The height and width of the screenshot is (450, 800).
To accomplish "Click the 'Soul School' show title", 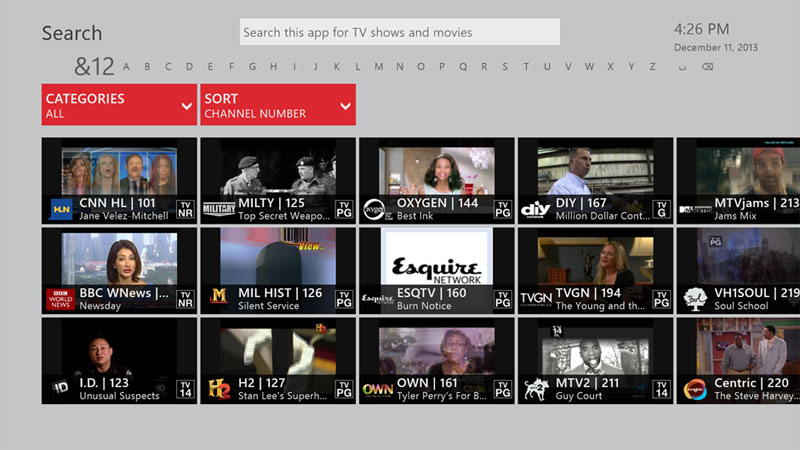I will tap(741, 306).
